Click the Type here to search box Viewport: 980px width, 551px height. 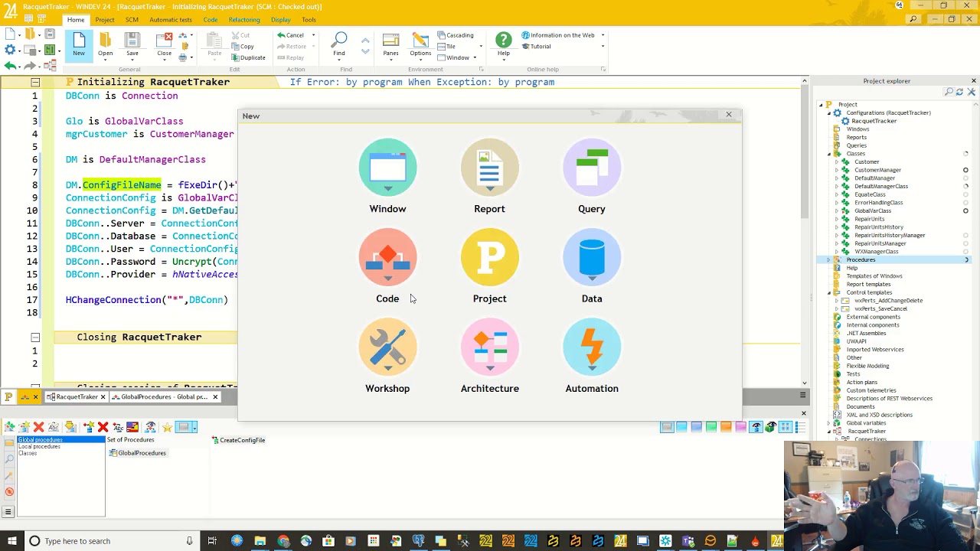coord(111,541)
